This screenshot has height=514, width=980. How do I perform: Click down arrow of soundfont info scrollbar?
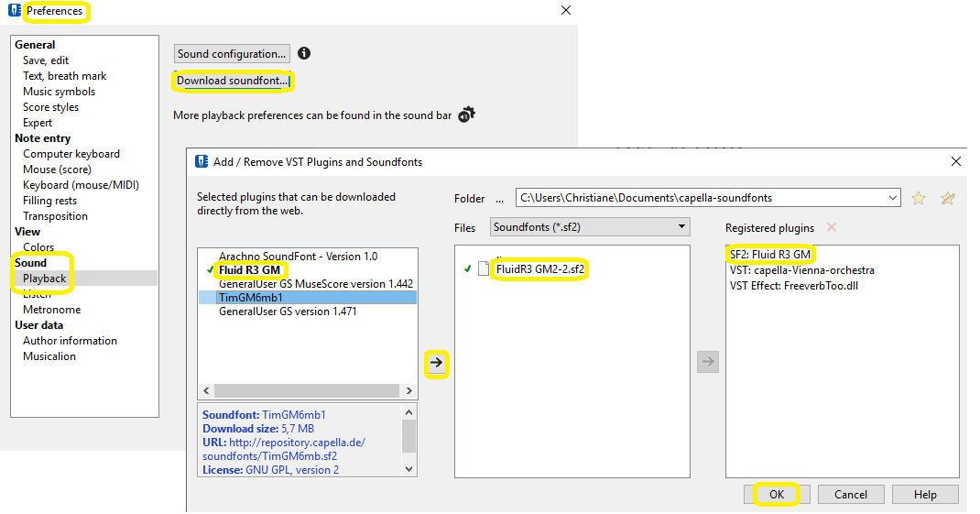pos(408,469)
